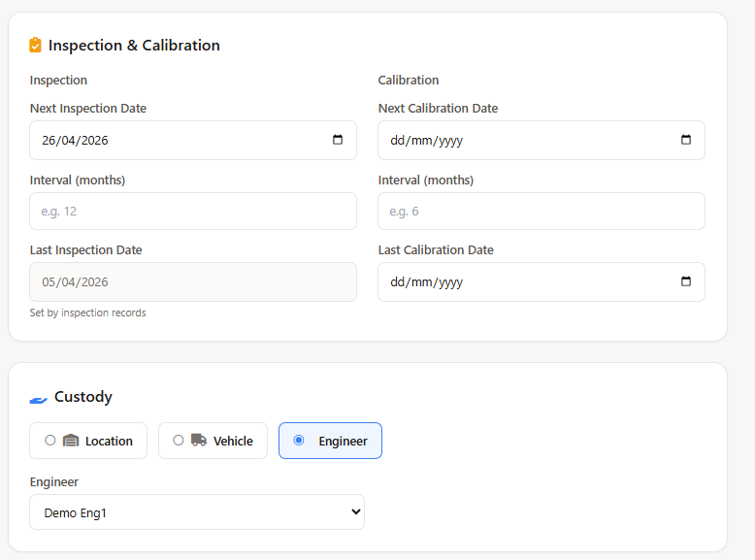755x560 pixels.
Task: Click the clipboard icon beside Inspection & Calibration
Action: (x=35, y=45)
